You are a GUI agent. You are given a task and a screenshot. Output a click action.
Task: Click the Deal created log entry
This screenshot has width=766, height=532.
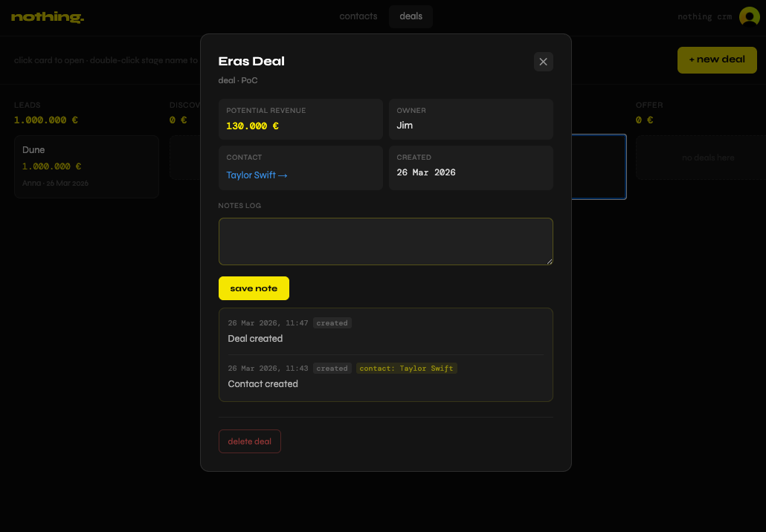pyautogui.click(x=255, y=339)
